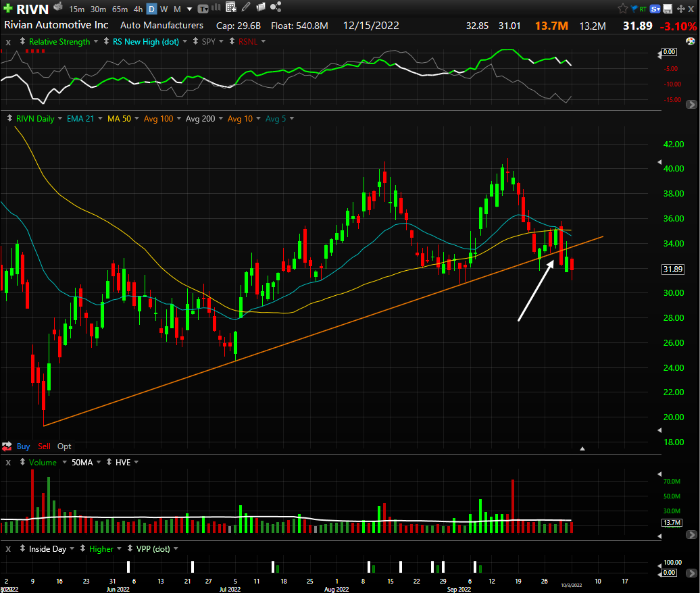Click the reorder arrows before SPY
The height and width of the screenshot is (593, 700).
point(195,41)
